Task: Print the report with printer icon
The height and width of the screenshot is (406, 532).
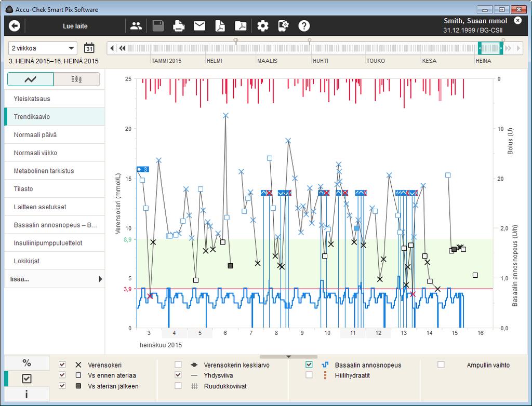Action: coord(179,26)
